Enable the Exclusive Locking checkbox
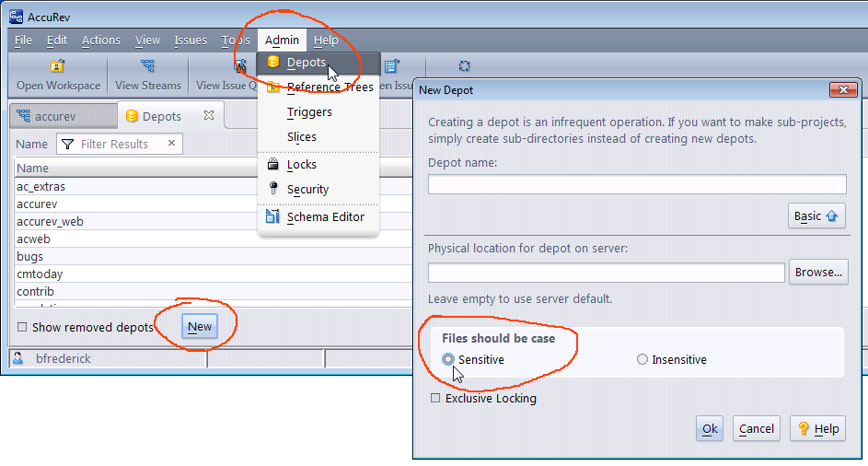This screenshot has height=466, width=868. tap(435, 398)
